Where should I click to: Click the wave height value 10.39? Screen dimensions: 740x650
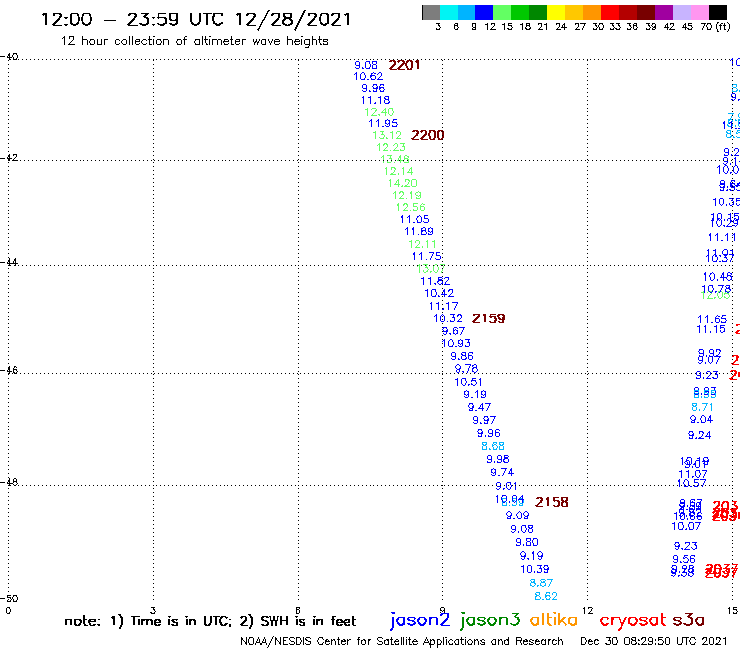click(535, 569)
